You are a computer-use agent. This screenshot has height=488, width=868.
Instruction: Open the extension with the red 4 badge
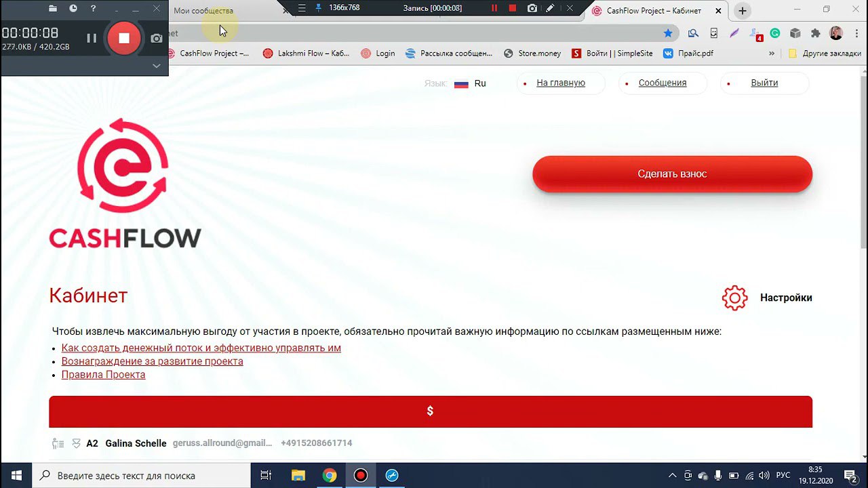click(x=755, y=33)
